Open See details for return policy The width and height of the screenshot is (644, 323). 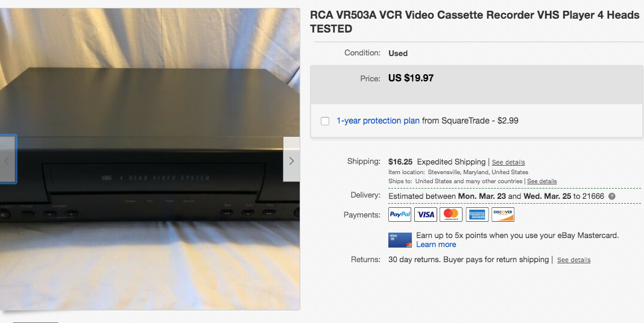pos(574,260)
